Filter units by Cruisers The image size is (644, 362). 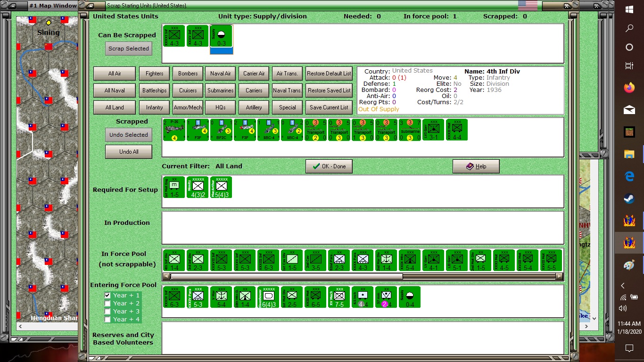click(188, 90)
